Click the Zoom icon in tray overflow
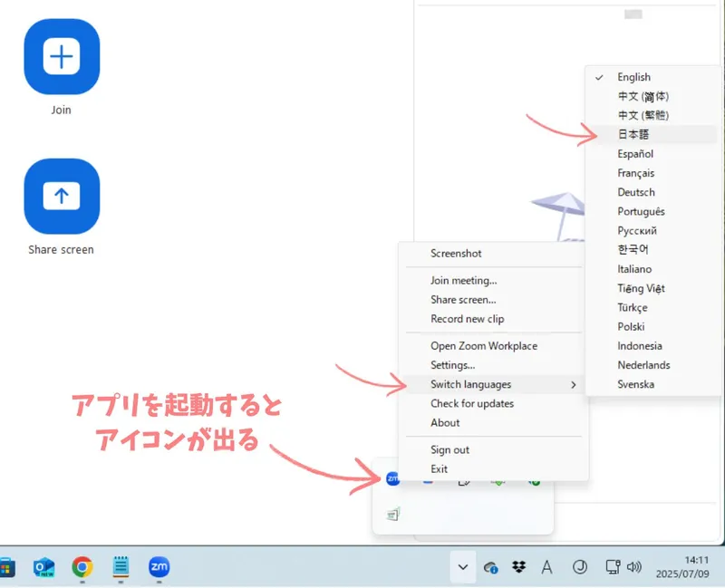This screenshot has height=588, width=725. [393, 478]
